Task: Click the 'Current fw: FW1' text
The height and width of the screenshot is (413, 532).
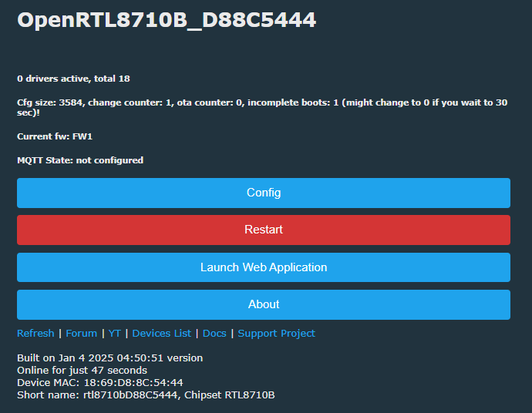Action: click(x=55, y=136)
